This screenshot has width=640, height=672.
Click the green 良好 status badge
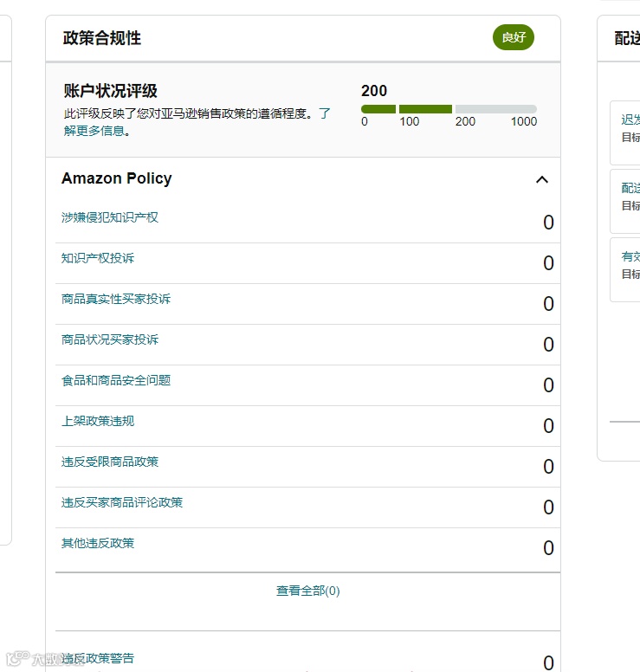point(514,37)
